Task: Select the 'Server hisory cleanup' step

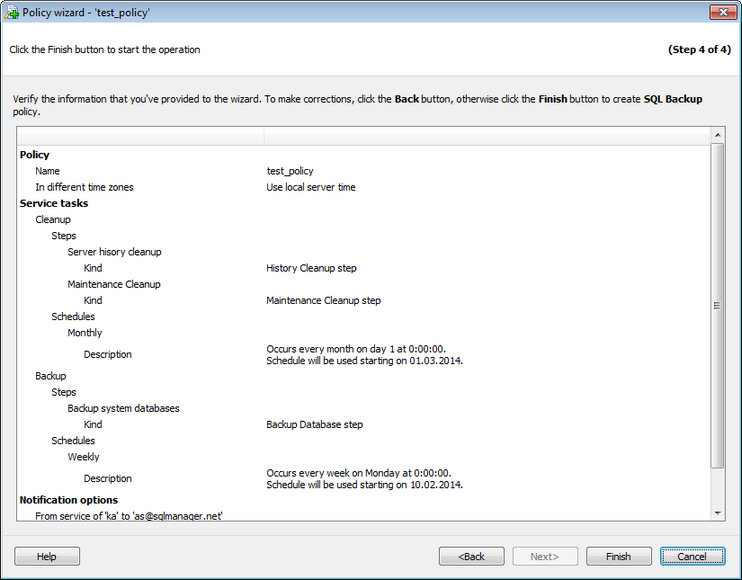Action: coord(114,252)
